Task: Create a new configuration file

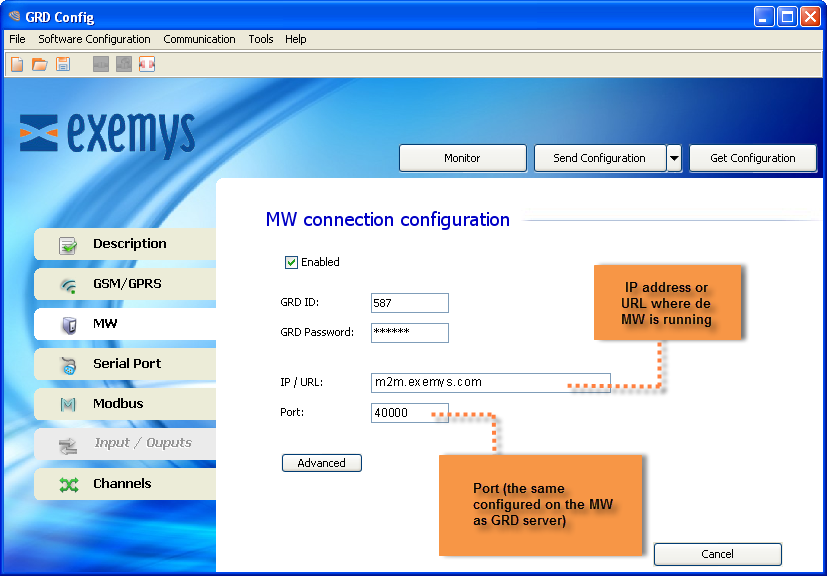Action: [x=16, y=64]
